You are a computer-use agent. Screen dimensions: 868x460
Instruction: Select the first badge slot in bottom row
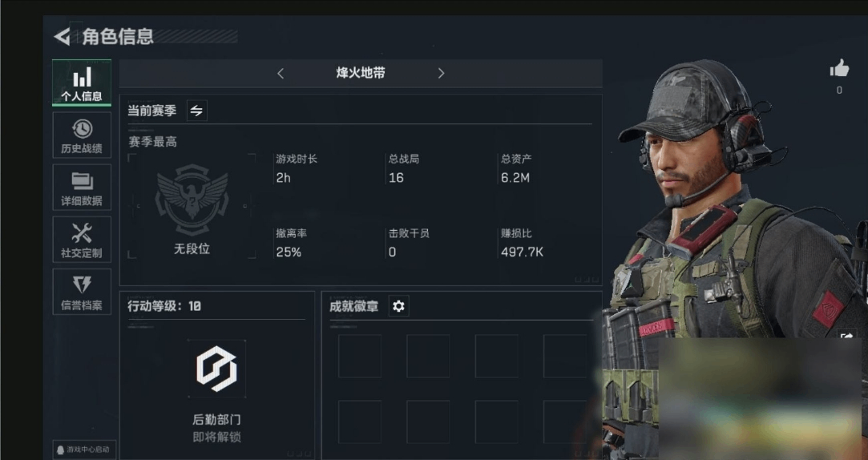[x=360, y=422]
